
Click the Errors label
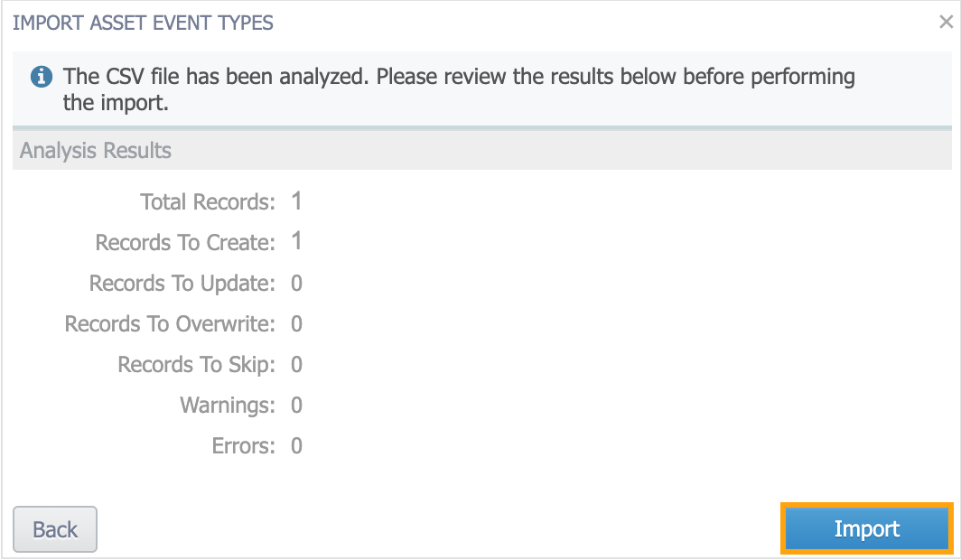(242, 445)
